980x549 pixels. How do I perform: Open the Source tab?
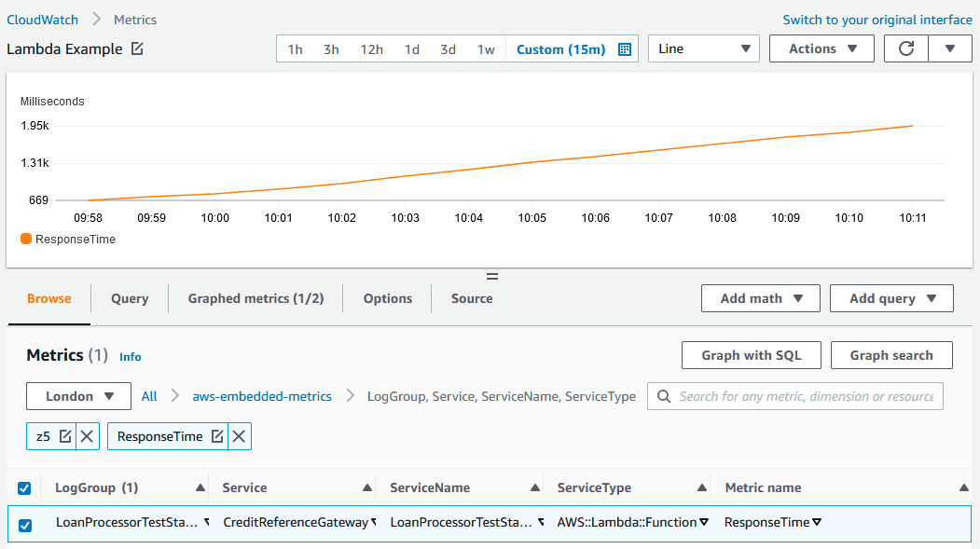click(x=472, y=298)
